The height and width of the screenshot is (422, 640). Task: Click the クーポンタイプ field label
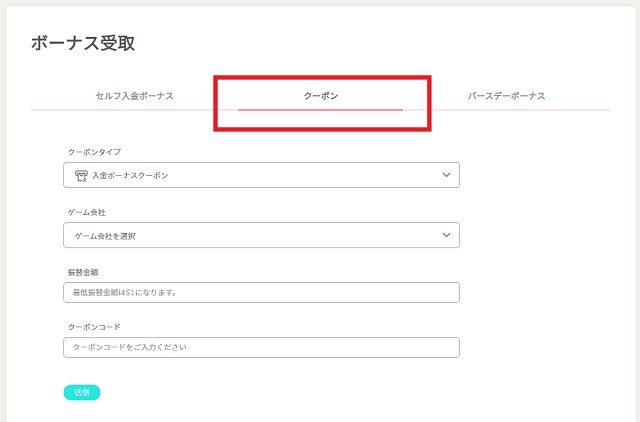[x=94, y=151]
